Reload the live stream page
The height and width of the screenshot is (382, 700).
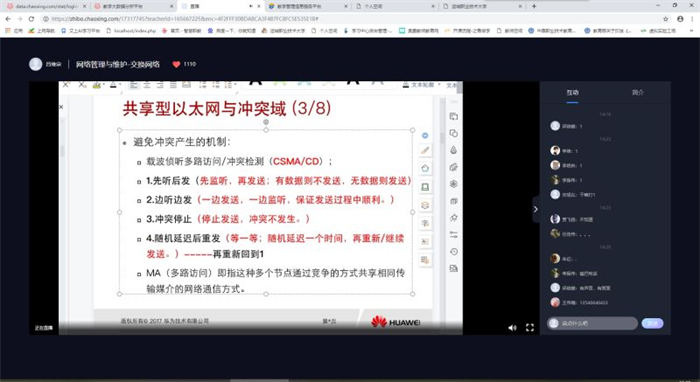tap(31, 19)
